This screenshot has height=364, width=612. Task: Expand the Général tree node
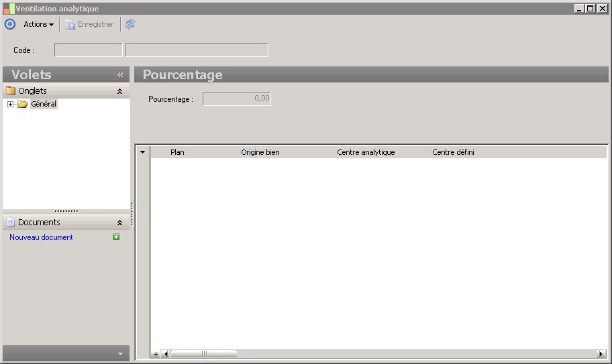coord(10,104)
